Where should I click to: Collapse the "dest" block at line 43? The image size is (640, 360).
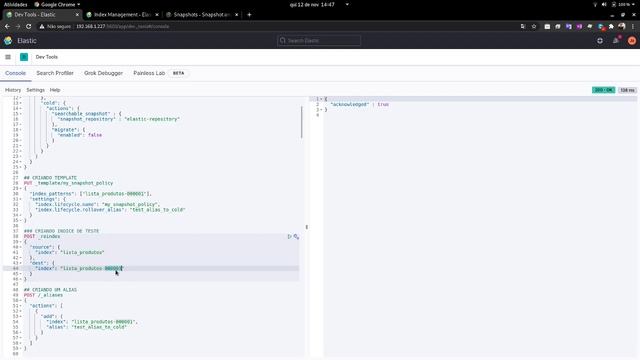(21, 263)
